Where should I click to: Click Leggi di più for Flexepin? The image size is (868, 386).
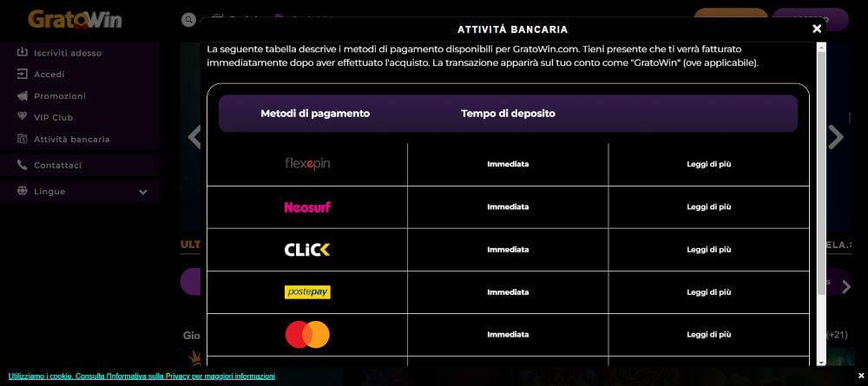pyautogui.click(x=708, y=164)
